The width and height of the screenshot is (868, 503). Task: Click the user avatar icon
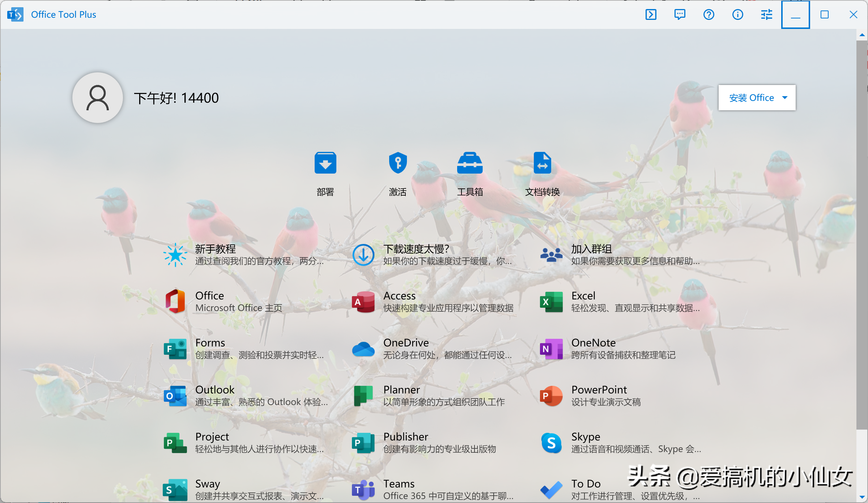(98, 98)
